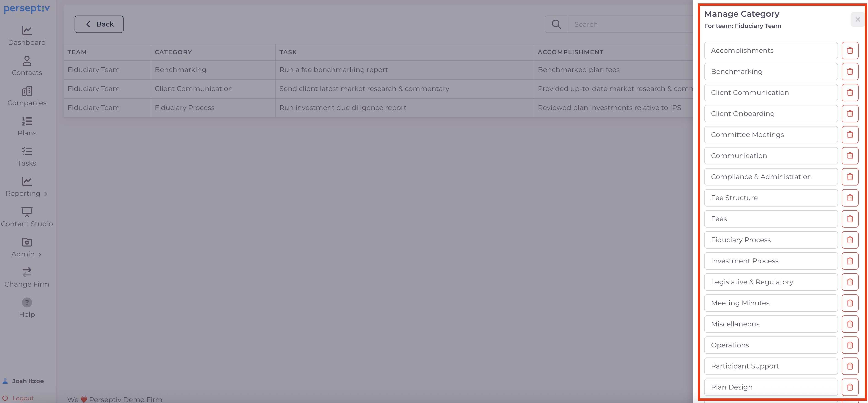Screen dimensions: 868x403
Task: Click the Back button
Action: click(99, 24)
